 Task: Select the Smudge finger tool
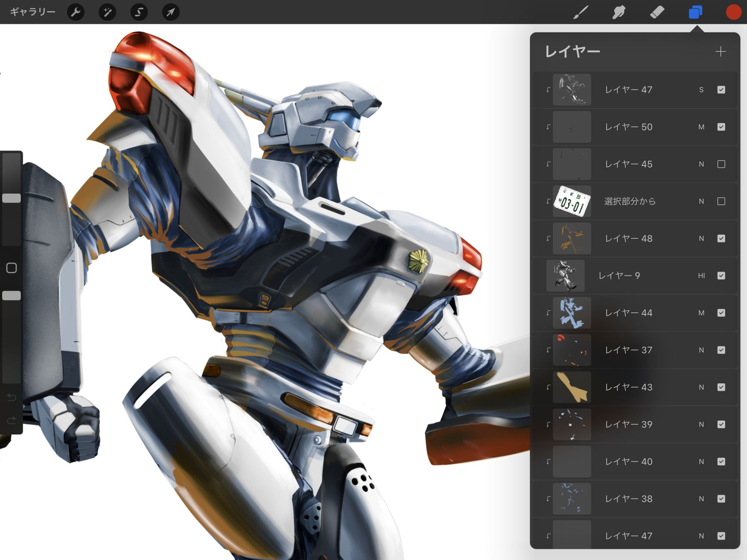pyautogui.click(x=619, y=12)
